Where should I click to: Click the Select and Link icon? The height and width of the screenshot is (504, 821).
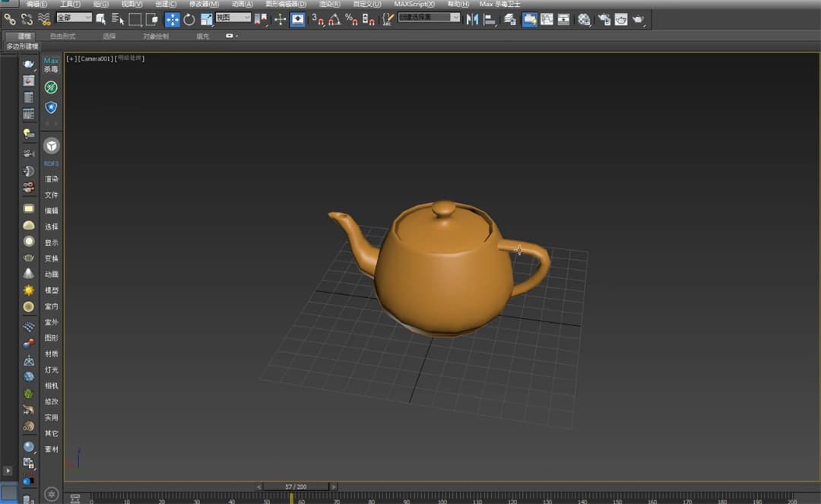point(10,20)
